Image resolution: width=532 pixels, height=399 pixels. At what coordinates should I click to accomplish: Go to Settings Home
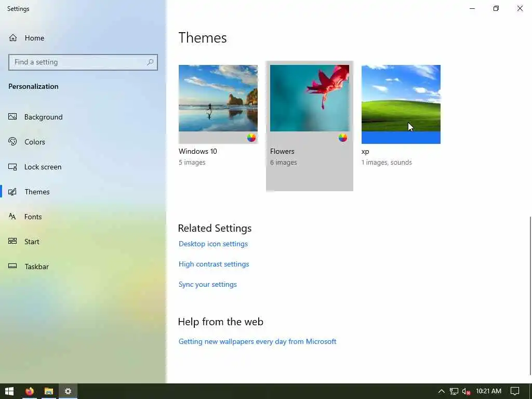click(x=26, y=38)
